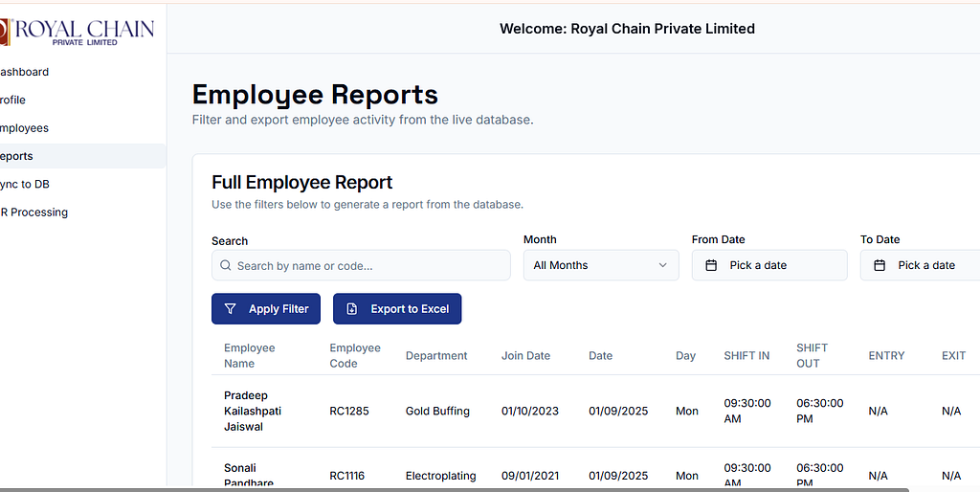Screen dimensions: 980x492
Task: Click the calendar icon in From Date
Action: click(711, 265)
